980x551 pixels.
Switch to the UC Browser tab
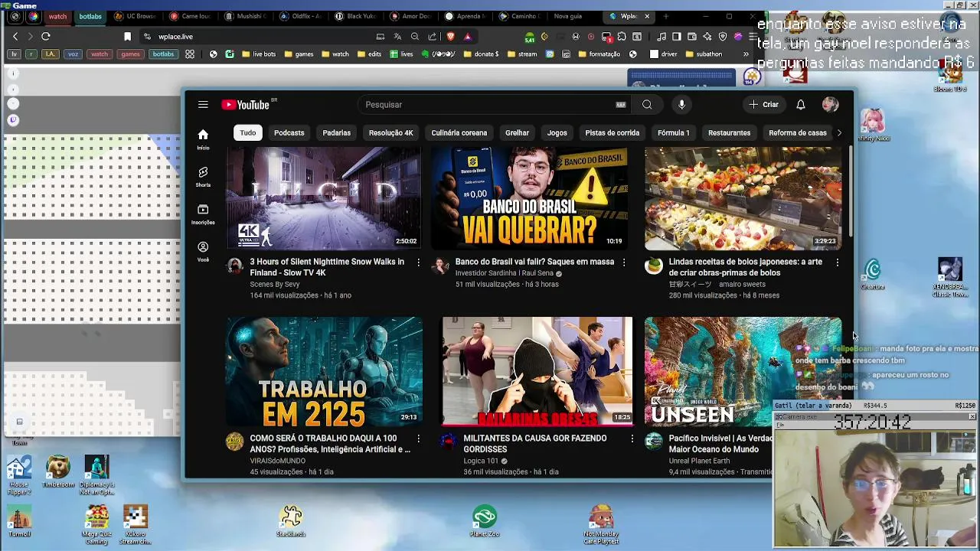135,16
